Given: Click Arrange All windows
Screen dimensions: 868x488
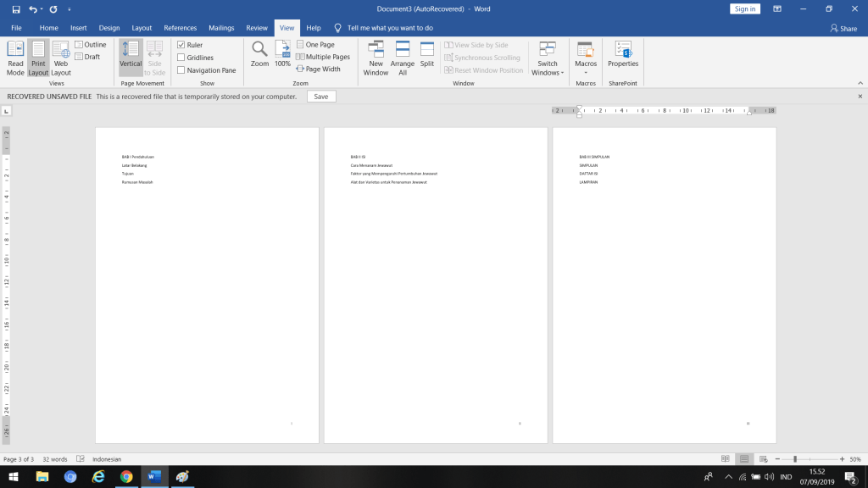Looking at the screenshot, I should point(403,58).
